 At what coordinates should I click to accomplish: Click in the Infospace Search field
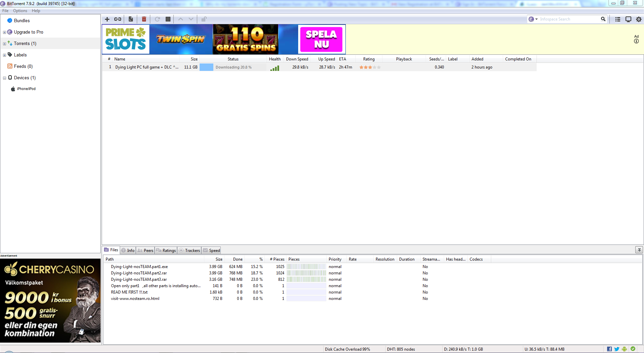click(569, 19)
